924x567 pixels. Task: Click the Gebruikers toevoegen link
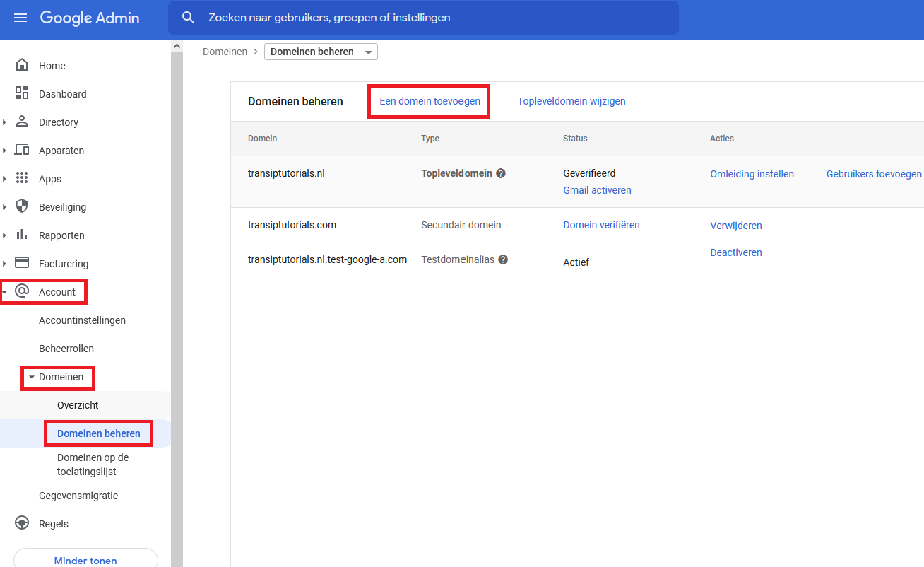[874, 174]
